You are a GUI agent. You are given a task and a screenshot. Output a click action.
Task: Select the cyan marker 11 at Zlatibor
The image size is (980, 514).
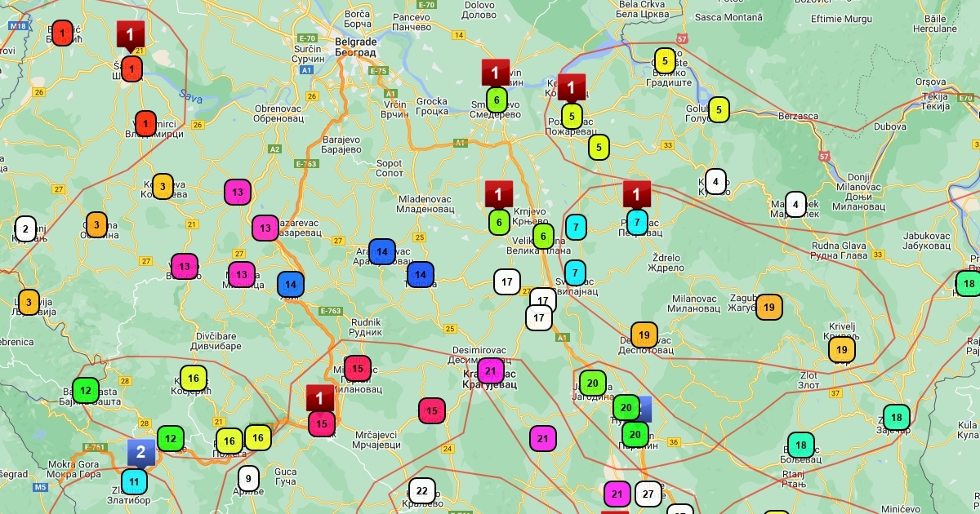click(135, 481)
